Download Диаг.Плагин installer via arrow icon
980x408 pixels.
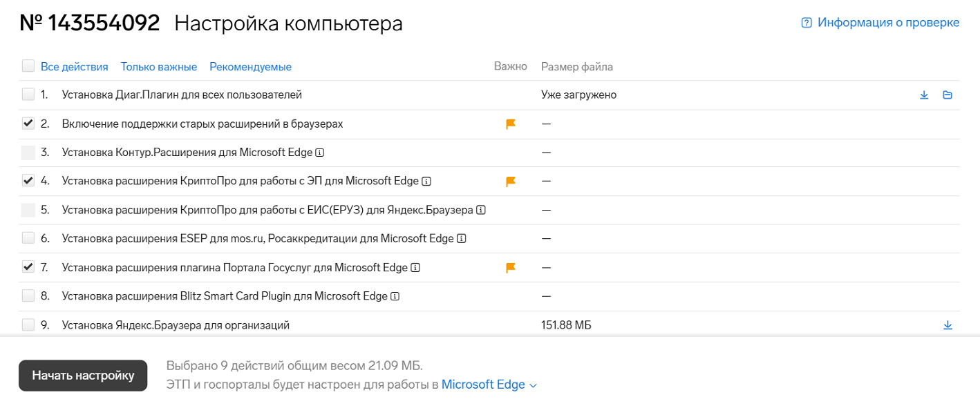coord(924,95)
